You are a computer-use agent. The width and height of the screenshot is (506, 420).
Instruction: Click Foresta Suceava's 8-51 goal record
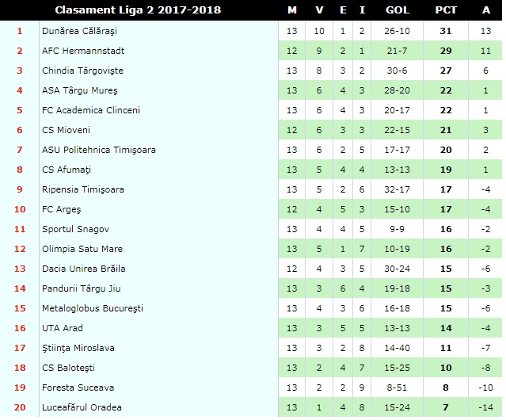pyautogui.click(x=397, y=388)
